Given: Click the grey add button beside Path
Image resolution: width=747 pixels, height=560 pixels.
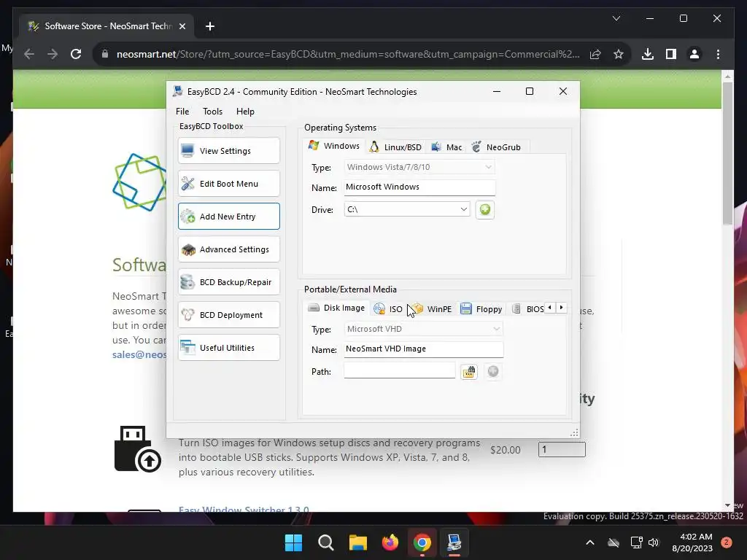Looking at the screenshot, I should [492, 371].
